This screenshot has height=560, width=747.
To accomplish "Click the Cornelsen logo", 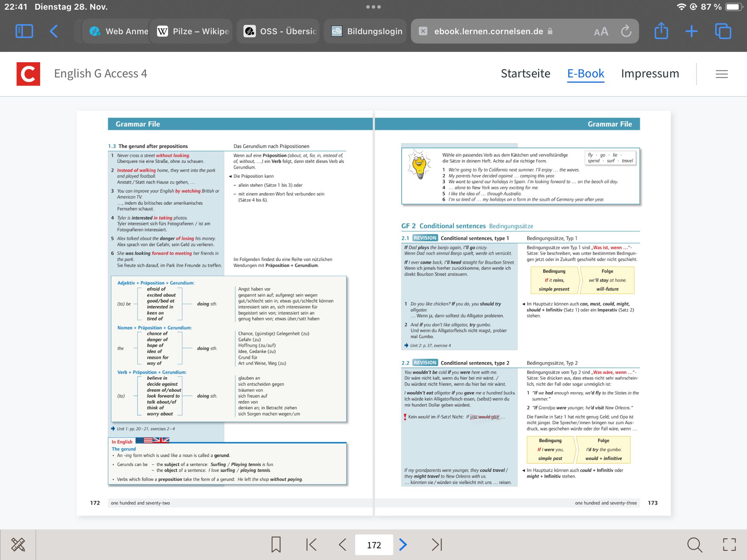I will 28,73.
